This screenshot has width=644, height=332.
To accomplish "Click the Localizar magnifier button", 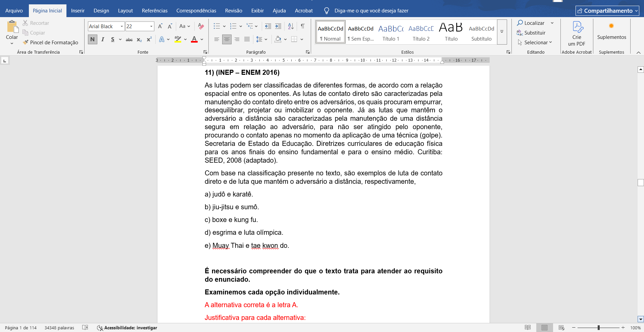I will point(531,23).
